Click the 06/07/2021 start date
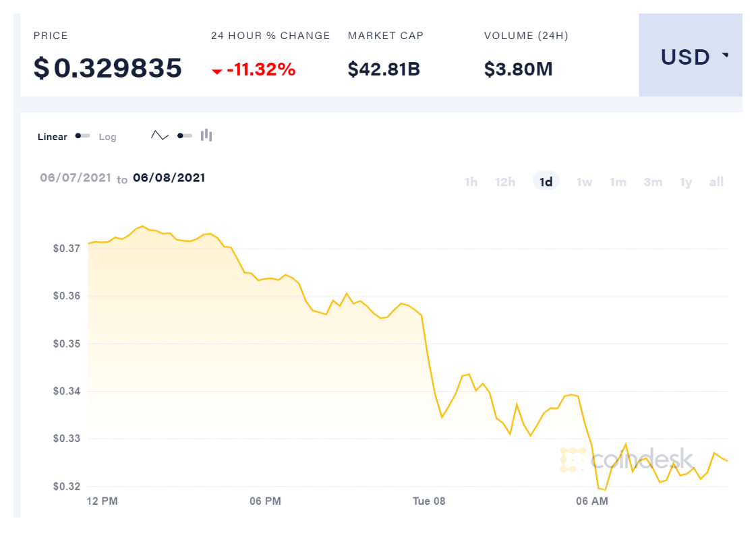 tap(75, 178)
